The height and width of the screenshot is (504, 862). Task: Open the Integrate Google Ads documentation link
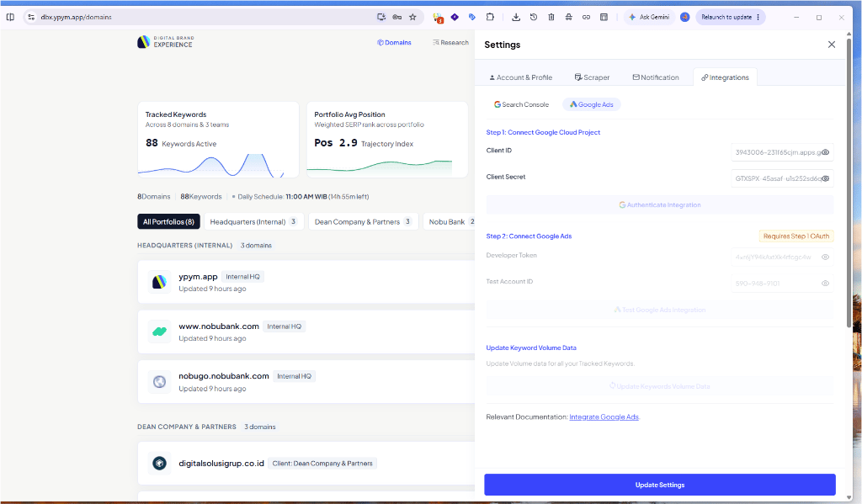(x=604, y=417)
